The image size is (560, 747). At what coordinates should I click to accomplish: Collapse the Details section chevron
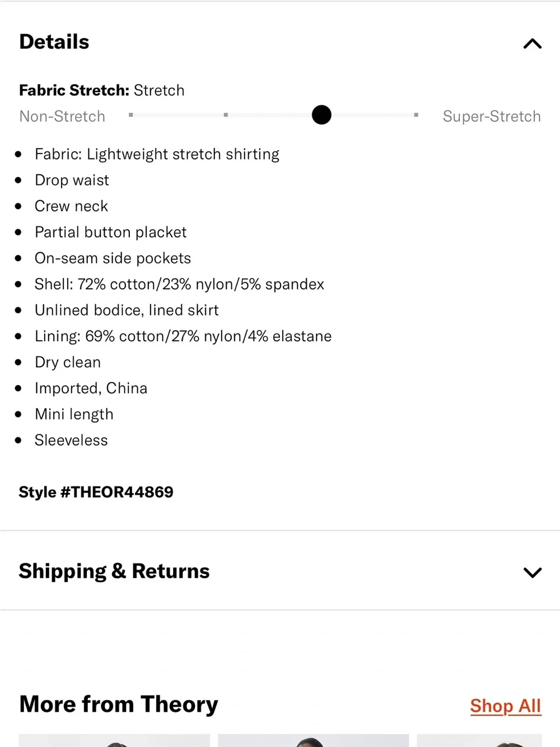coord(532,43)
